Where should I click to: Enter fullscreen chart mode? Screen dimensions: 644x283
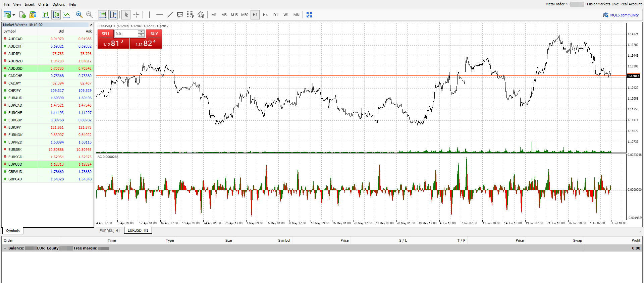[309, 15]
